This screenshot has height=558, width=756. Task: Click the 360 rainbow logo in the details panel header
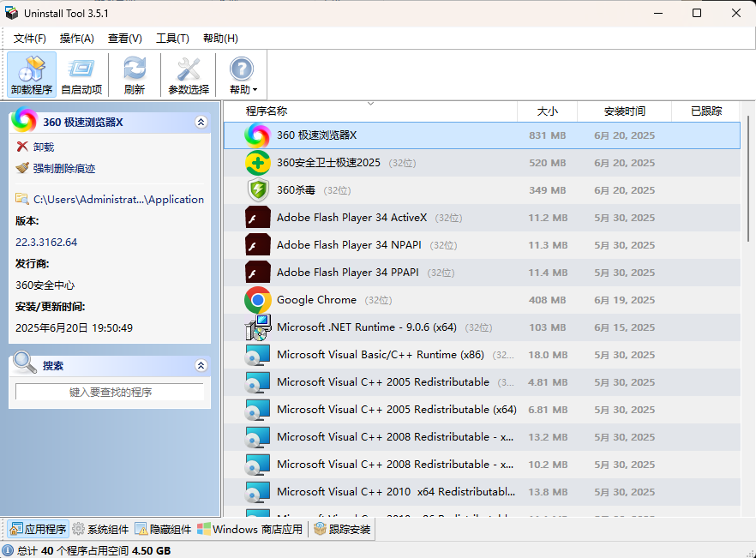point(24,120)
